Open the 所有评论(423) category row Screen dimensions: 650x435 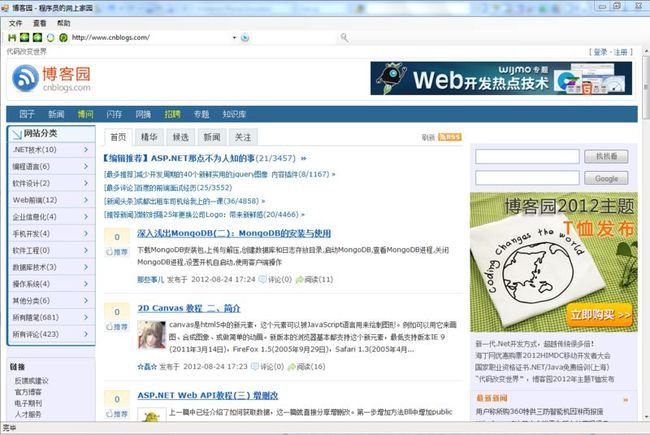coord(51,334)
